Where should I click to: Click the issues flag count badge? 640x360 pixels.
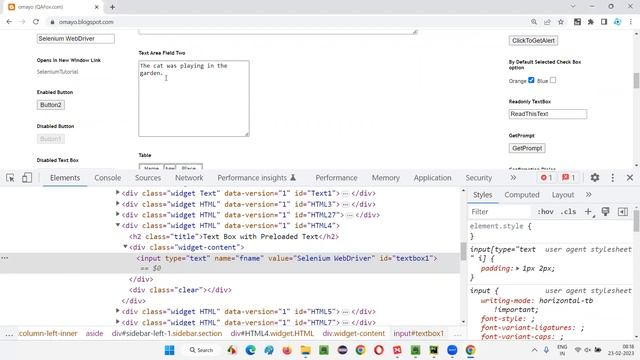tap(568, 178)
